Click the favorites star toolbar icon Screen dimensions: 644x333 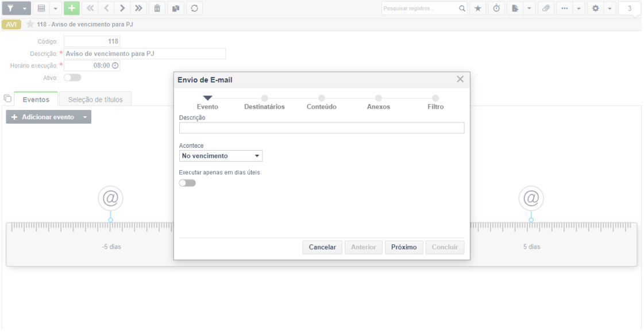pyautogui.click(x=477, y=8)
